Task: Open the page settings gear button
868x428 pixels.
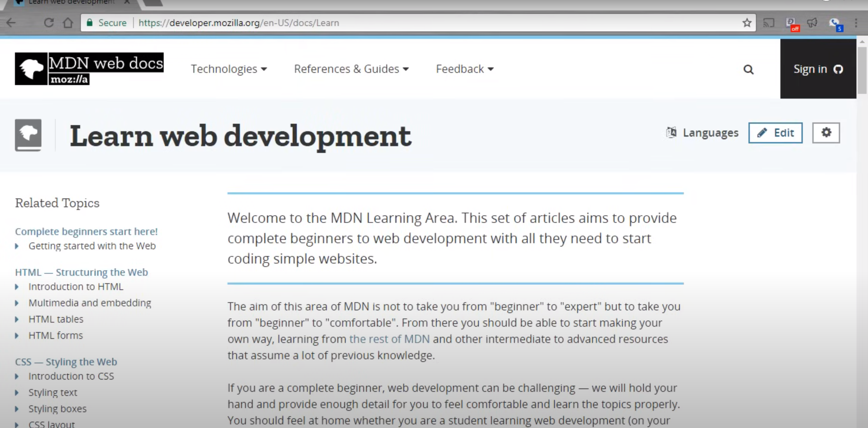Action: point(826,133)
